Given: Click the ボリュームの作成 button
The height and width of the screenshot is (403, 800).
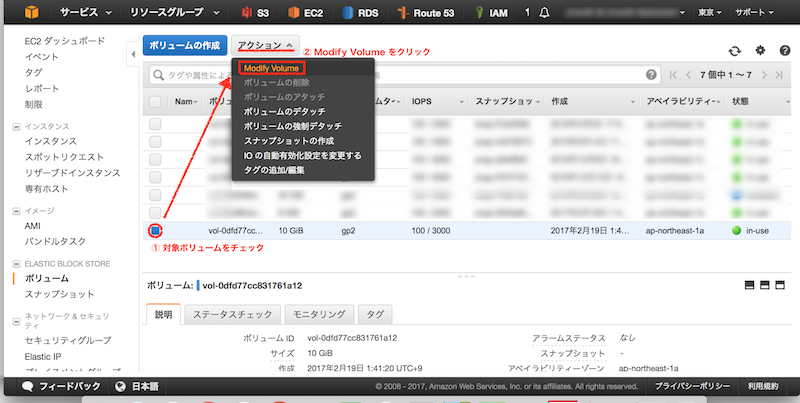Looking at the screenshot, I should [x=183, y=46].
